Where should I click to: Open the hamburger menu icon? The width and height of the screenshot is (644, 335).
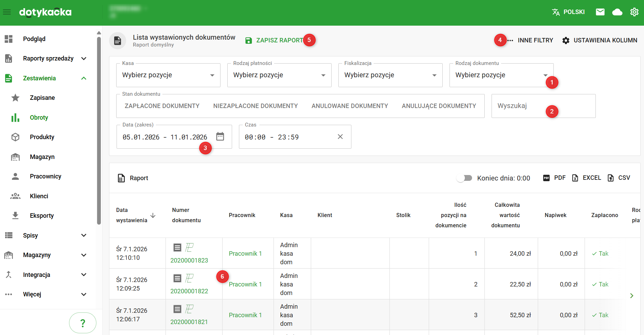(x=7, y=12)
